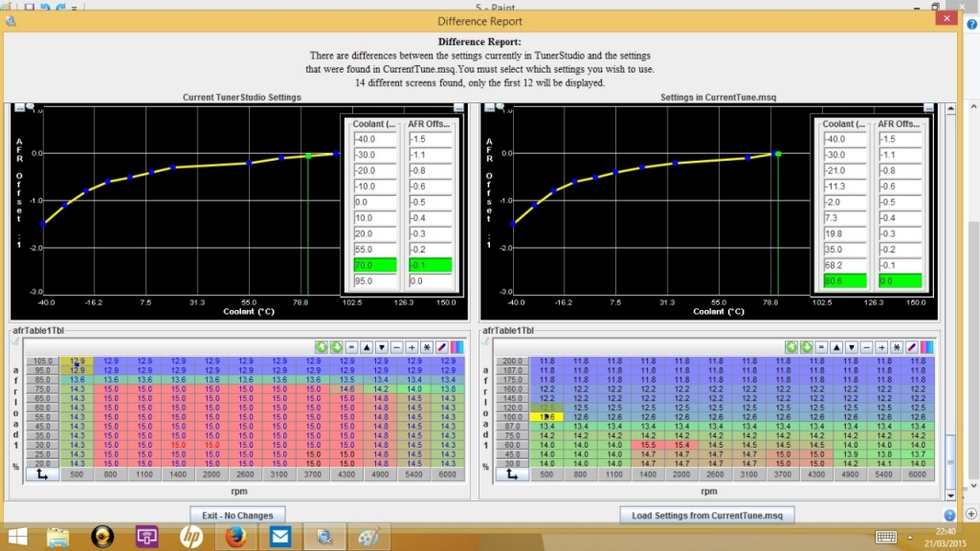
Task: Click black up-triangle increment icon, left afrTable
Action: tap(367, 347)
